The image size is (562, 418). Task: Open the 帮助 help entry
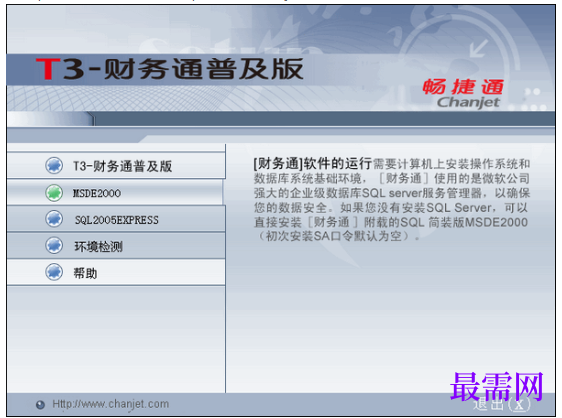coord(116,272)
